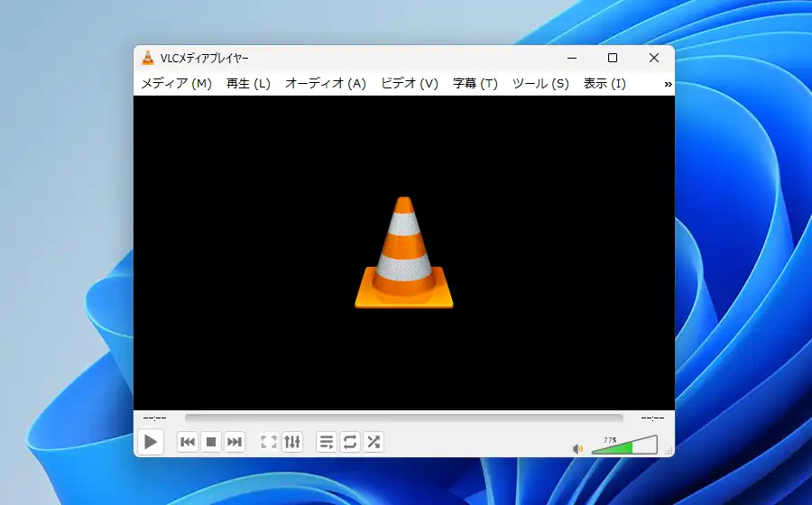Mute audio via speaker icon
This screenshot has height=505, width=812.
pos(578,448)
